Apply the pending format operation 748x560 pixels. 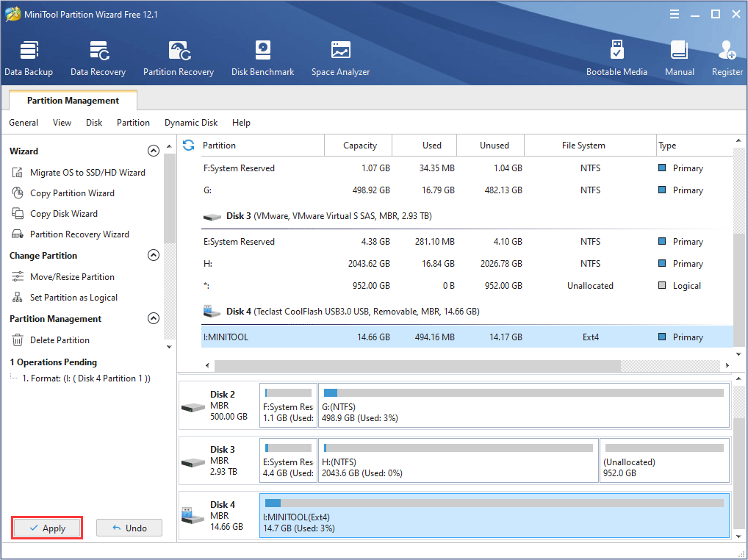(46, 528)
